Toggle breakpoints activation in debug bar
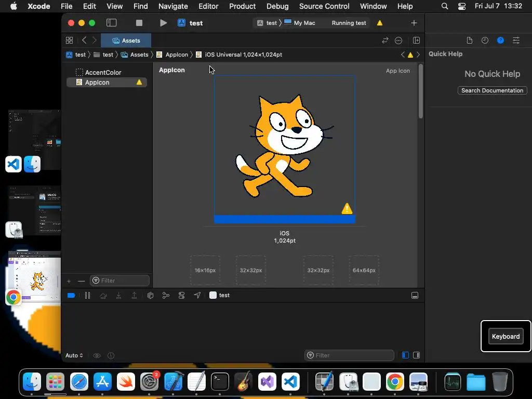Image resolution: width=532 pixels, height=399 pixels. (71, 295)
